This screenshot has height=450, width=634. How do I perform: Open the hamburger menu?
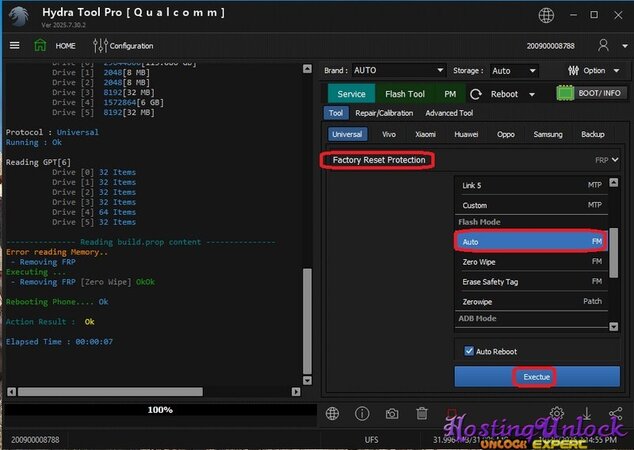(x=14, y=45)
